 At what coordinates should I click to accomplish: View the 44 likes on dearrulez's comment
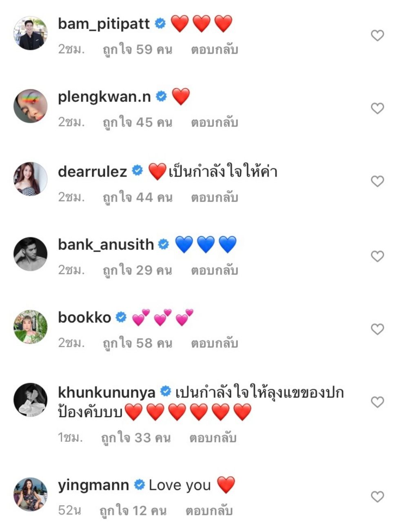click(x=137, y=197)
